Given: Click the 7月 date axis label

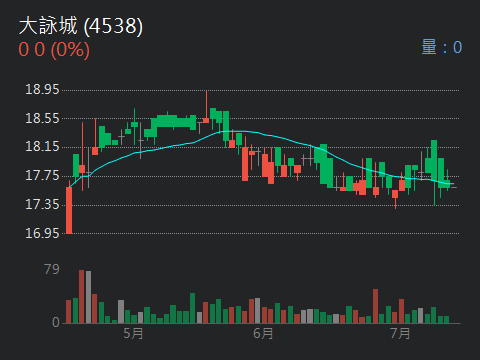Looking at the screenshot, I should (400, 333).
